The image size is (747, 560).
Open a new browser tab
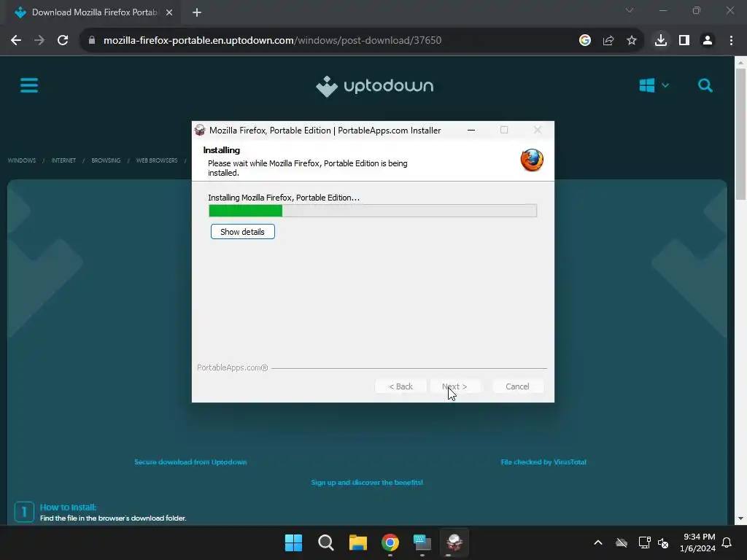(197, 12)
